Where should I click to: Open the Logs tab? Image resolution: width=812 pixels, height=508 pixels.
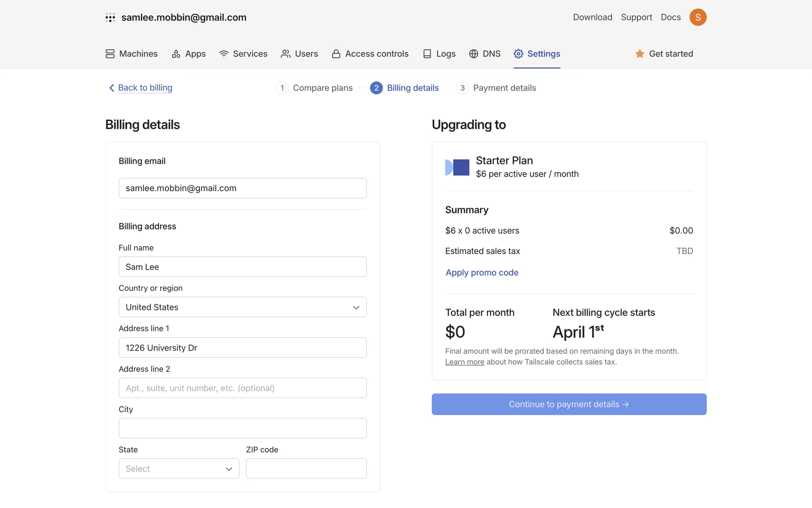(439, 54)
